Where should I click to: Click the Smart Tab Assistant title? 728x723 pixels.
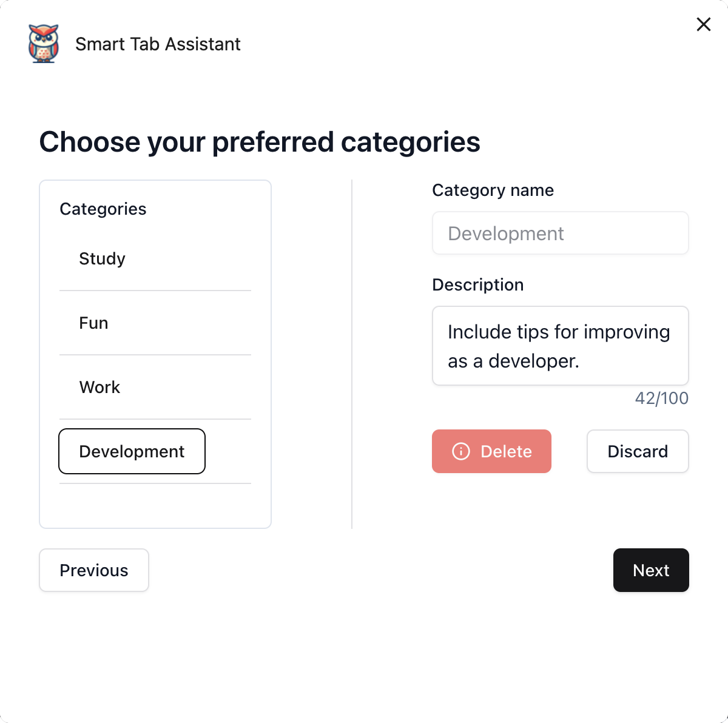(x=158, y=44)
